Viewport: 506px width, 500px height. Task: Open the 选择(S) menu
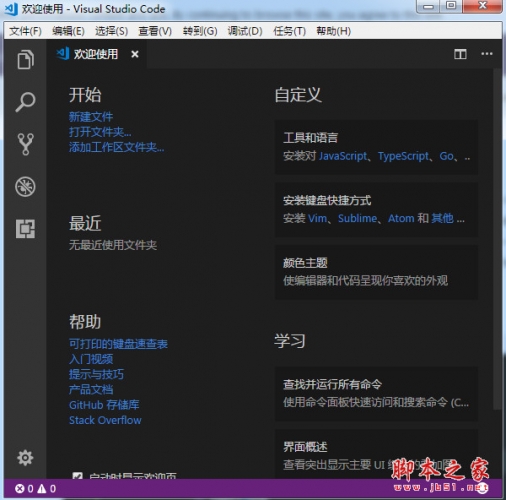tap(111, 31)
